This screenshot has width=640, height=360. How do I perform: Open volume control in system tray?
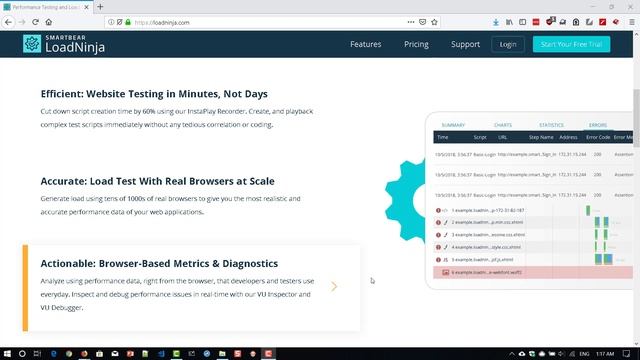click(x=562, y=354)
